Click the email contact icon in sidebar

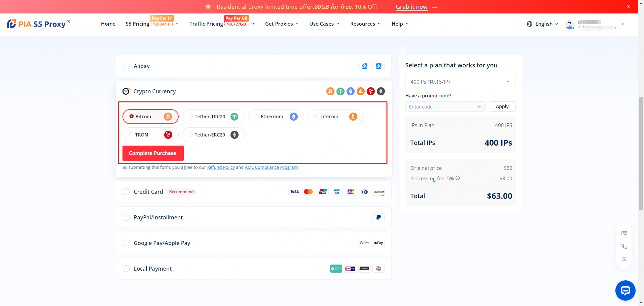(x=624, y=233)
